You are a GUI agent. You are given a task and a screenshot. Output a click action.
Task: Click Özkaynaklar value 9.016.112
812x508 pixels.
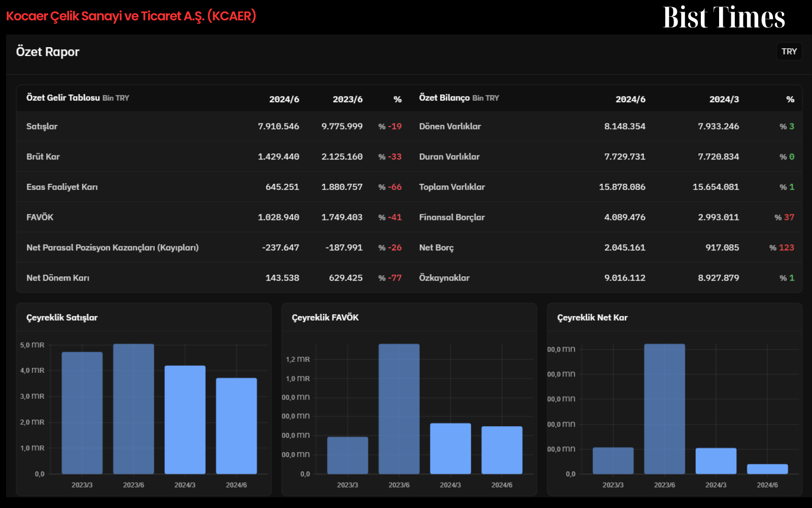pyautogui.click(x=625, y=278)
